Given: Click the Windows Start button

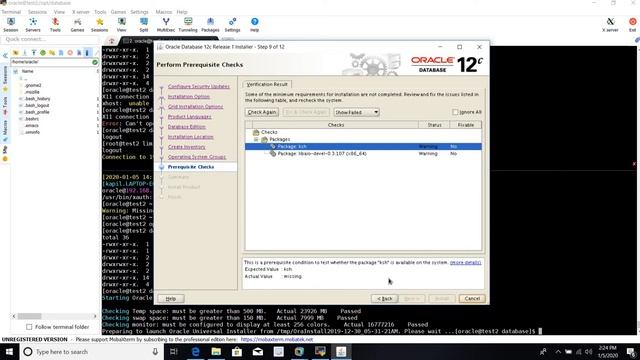Looking at the screenshot, I should pyautogui.click(x=9, y=351).
